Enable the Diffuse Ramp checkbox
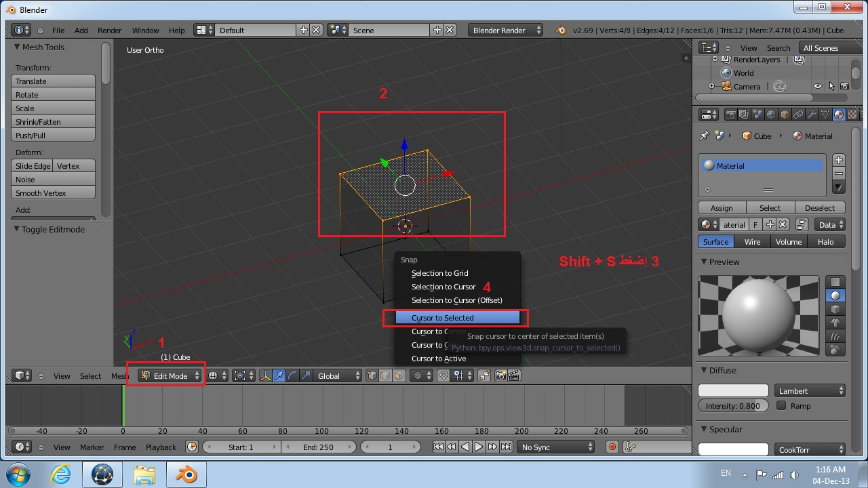 (781, 405)
